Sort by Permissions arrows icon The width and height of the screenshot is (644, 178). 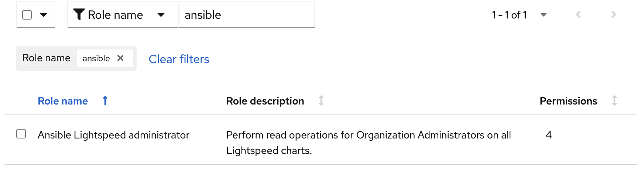[x=614, y=101]
